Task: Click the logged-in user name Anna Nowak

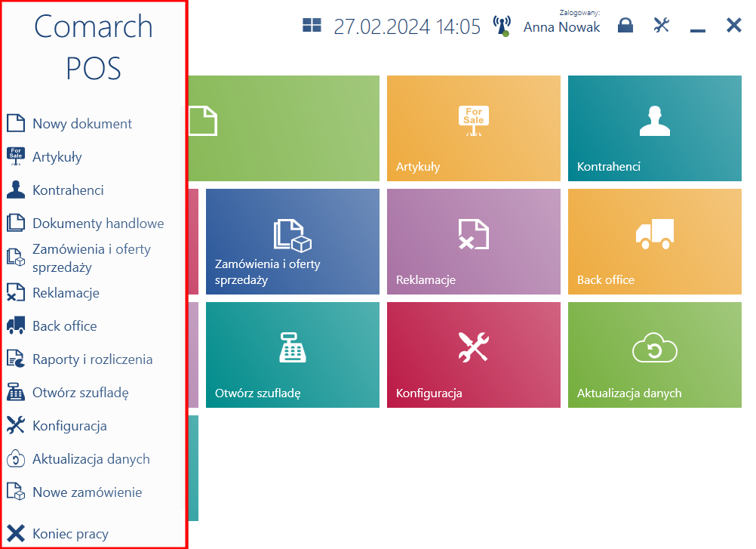Action: tap(561, 27)
